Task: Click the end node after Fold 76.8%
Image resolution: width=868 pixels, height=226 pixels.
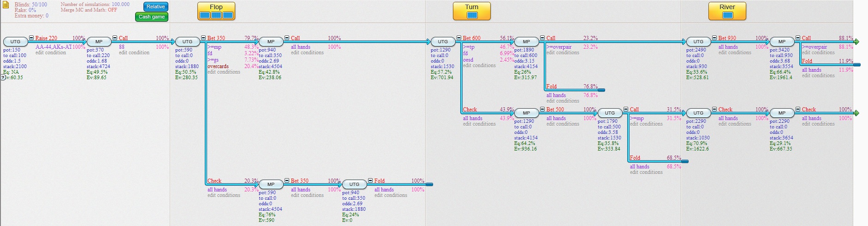Action: coord(601,90)
